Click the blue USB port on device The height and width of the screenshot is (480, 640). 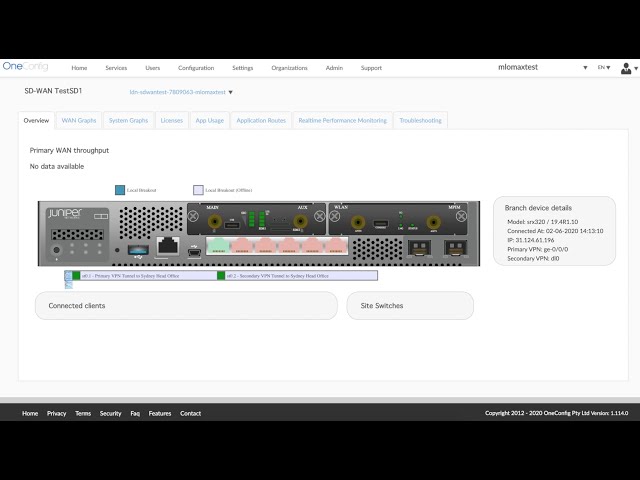coord(138,249)
